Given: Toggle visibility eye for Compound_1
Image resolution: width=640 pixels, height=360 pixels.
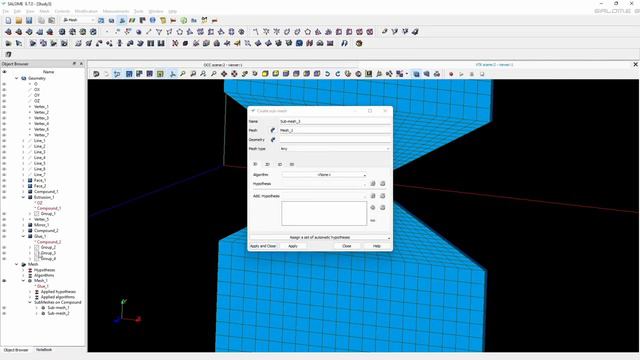Looking at the screenshot, I should (x=4, y=191).
